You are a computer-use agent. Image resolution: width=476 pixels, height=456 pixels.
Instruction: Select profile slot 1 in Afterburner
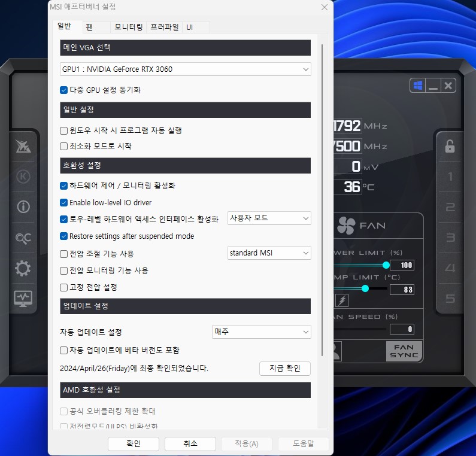pos(450,177)
